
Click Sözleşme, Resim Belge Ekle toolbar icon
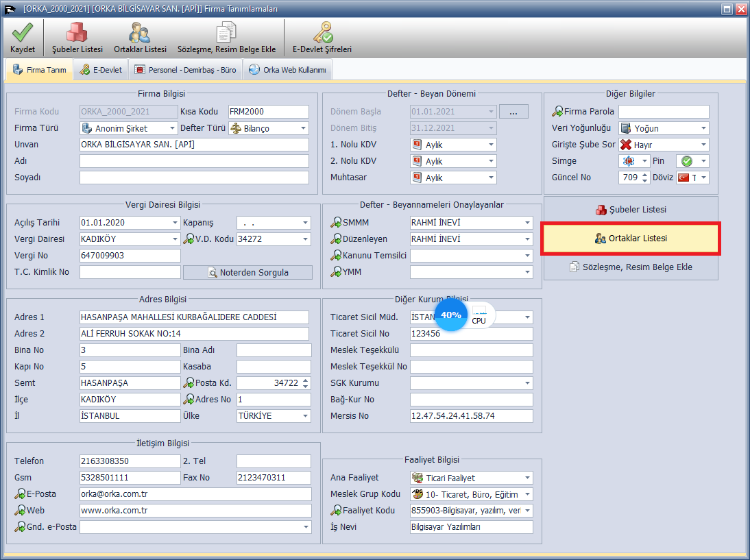point(226,32)
